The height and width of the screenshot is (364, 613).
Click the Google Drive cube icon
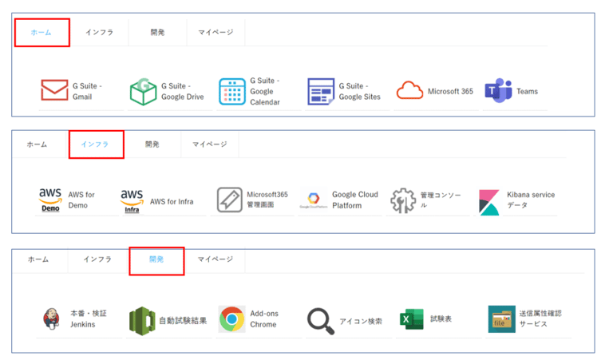pyautogui.click(x=143, y=92)
